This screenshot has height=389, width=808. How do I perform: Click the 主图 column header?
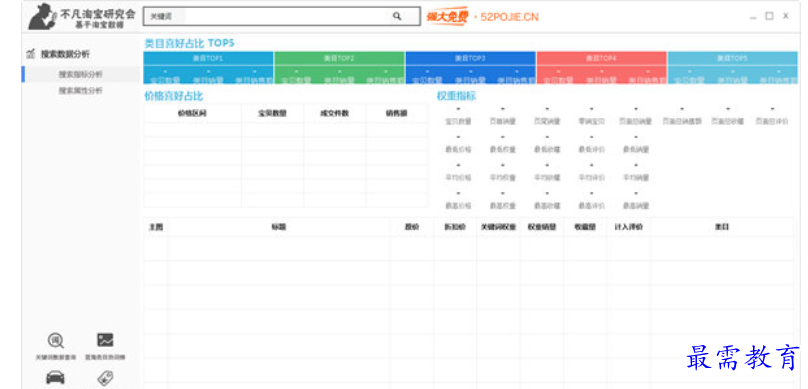pos(156,227)
